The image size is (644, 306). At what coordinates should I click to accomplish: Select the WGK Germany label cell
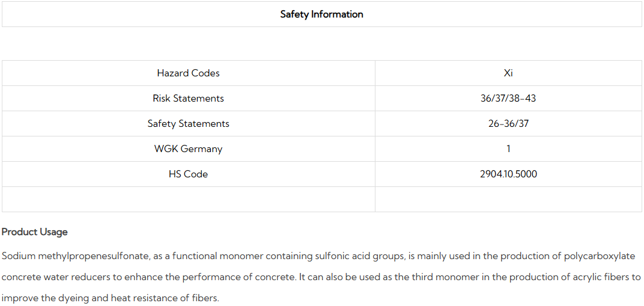click(188, 149)
